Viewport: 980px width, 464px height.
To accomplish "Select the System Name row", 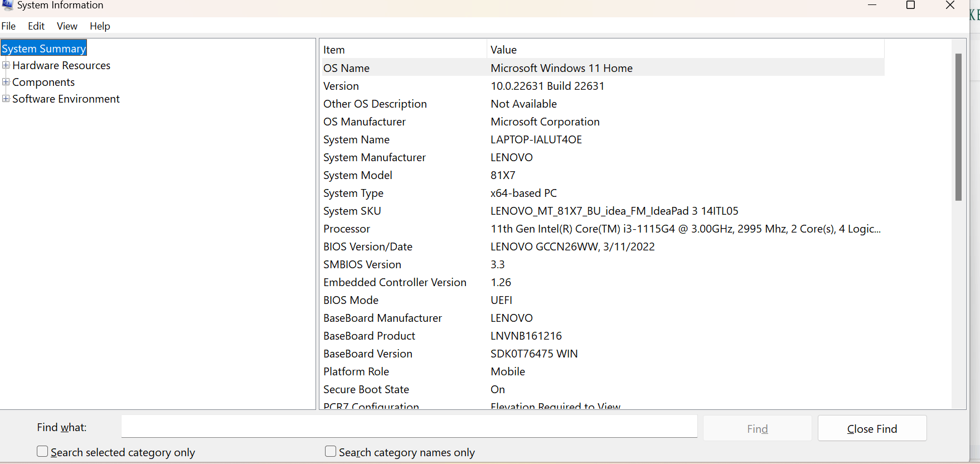I will (x=603, y=139).
